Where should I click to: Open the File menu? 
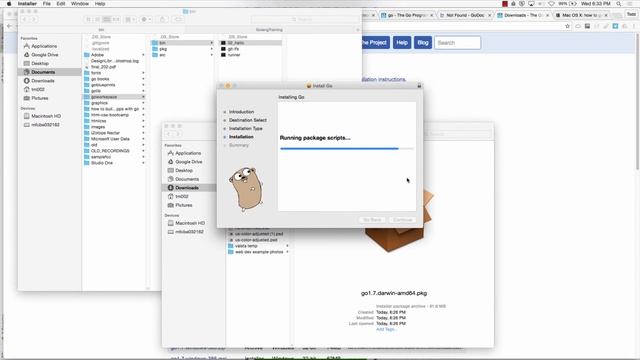coord(47,4)
